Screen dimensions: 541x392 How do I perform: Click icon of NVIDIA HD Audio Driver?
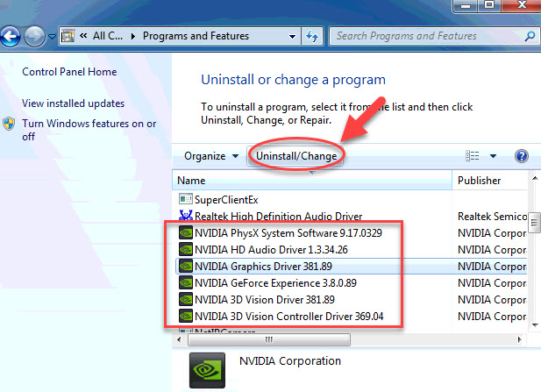pos(186,249)
